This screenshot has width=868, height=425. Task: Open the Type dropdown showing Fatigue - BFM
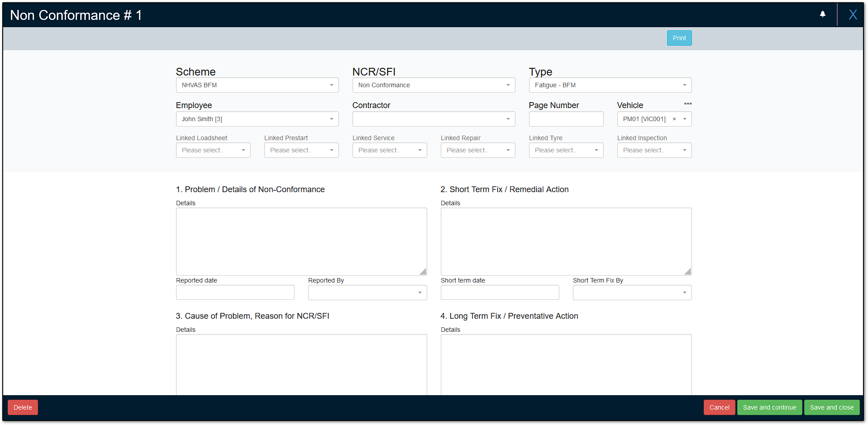pyautogui.click(x=684, y=85)
